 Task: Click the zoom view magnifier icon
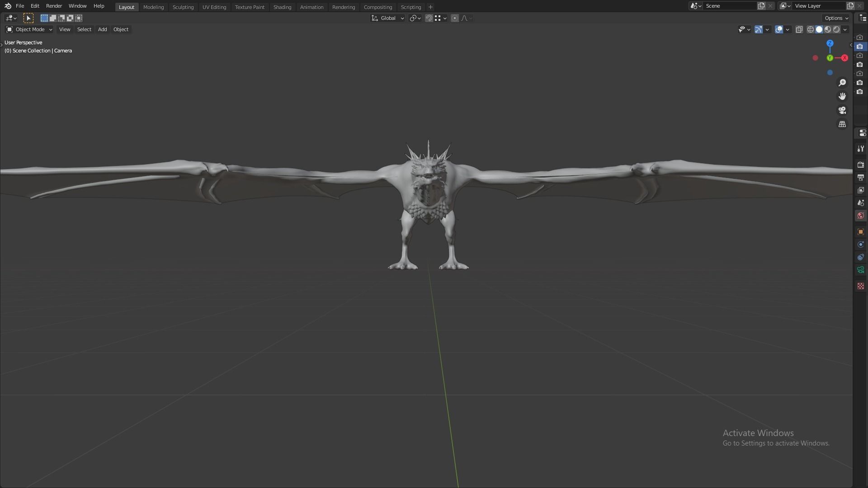842,83
